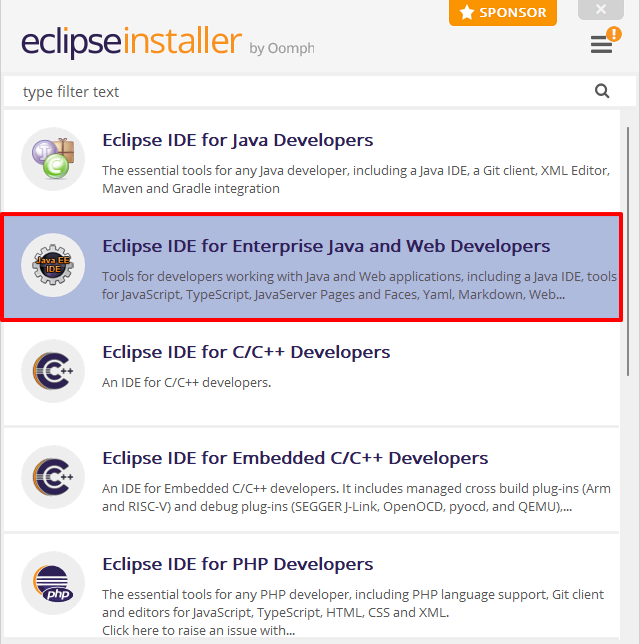Screen dimensions: 640x644
Task: Click the text 'An IDE for C/C++ developers.'
Action: [186, 382]
